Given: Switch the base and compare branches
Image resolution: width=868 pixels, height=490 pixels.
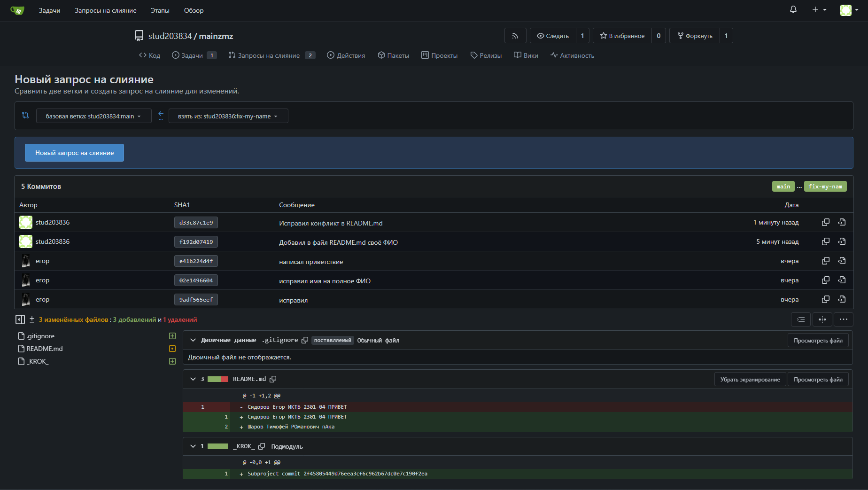Looking at the screenshot, I should click(161, 116).
